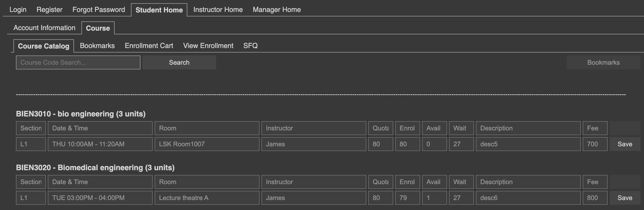Select the Course tab
The height and width of the screenshot is (210, 644).
pyautogui.click(x=98, y=28)
